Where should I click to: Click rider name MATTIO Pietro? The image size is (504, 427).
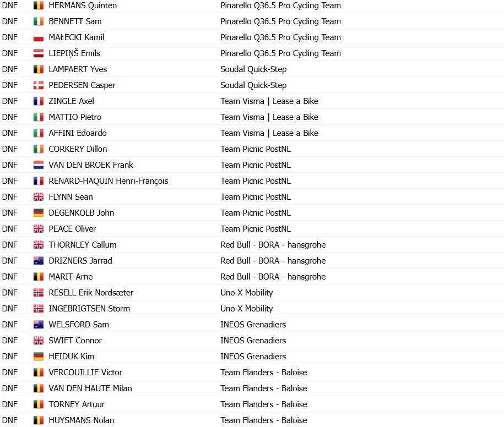(x=75, y=117)
